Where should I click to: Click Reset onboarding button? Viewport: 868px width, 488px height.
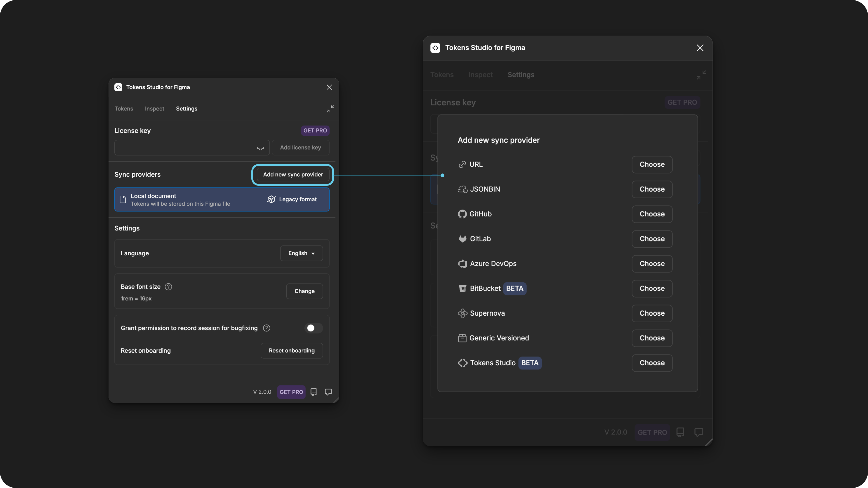292,351
